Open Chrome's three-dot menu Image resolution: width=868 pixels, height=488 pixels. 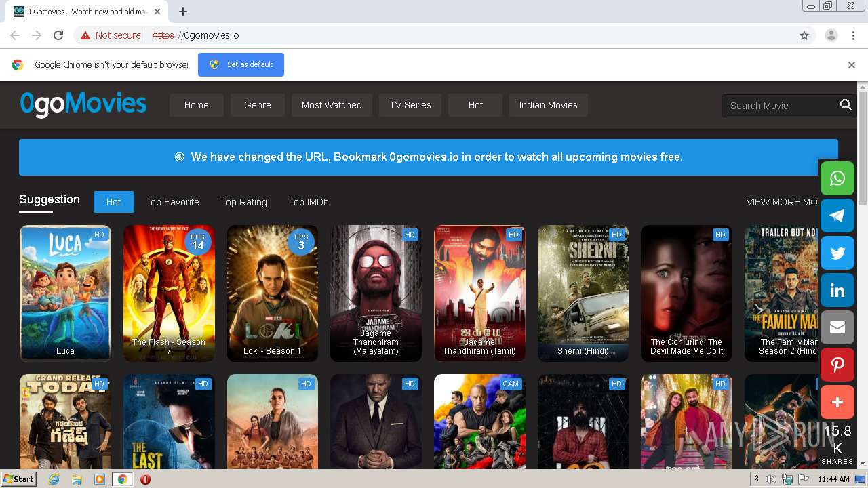click(854, 35)
